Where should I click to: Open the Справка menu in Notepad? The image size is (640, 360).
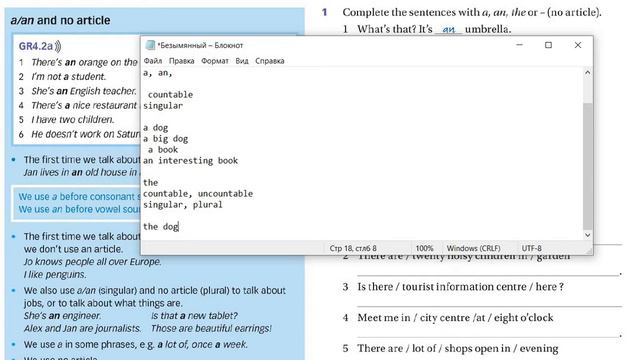[270, 61]
